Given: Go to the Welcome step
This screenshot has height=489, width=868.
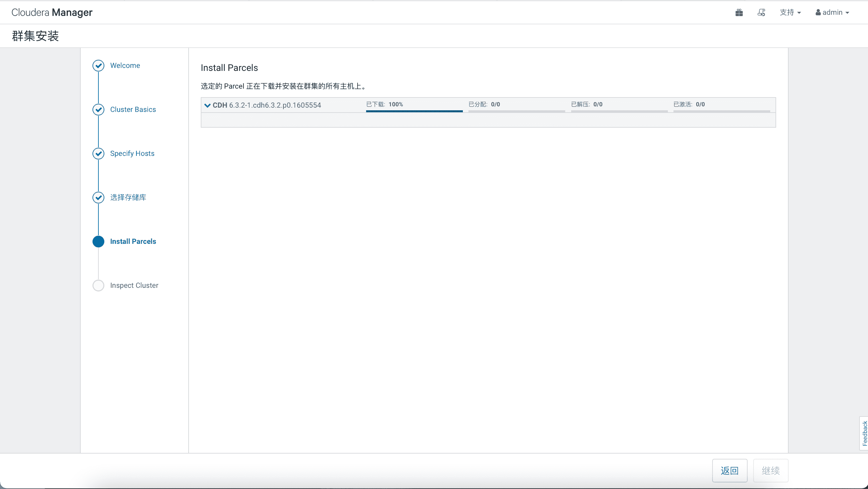Looking at the screenshot, I should pyautogui.click(x=125, y=65).
